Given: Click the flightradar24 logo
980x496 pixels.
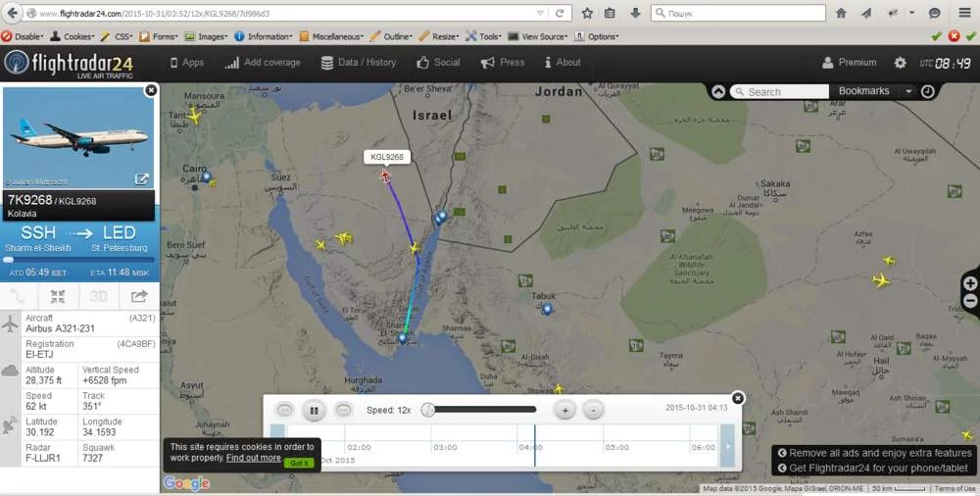Looking at the screenshot, I should click(70, 64).
